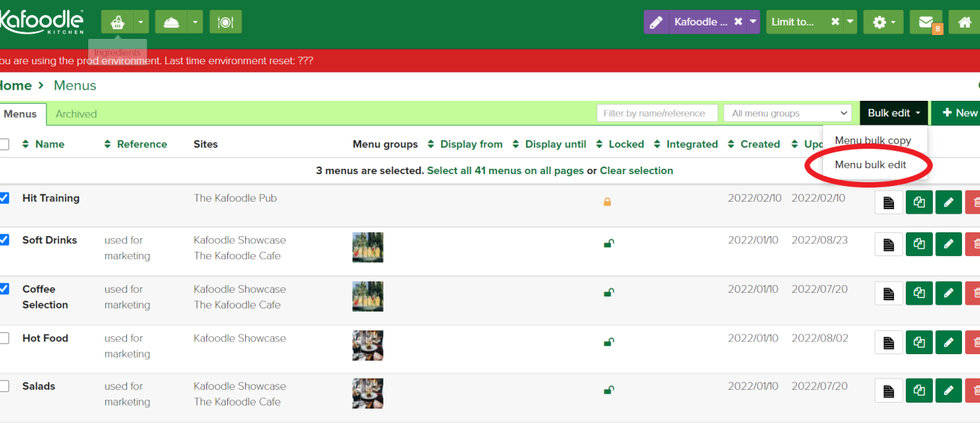Image resolution: width=980 pixels, height=425 pixels.
Task: Clear the Kafoodle site selection
Action: click(x=738, y=22)
